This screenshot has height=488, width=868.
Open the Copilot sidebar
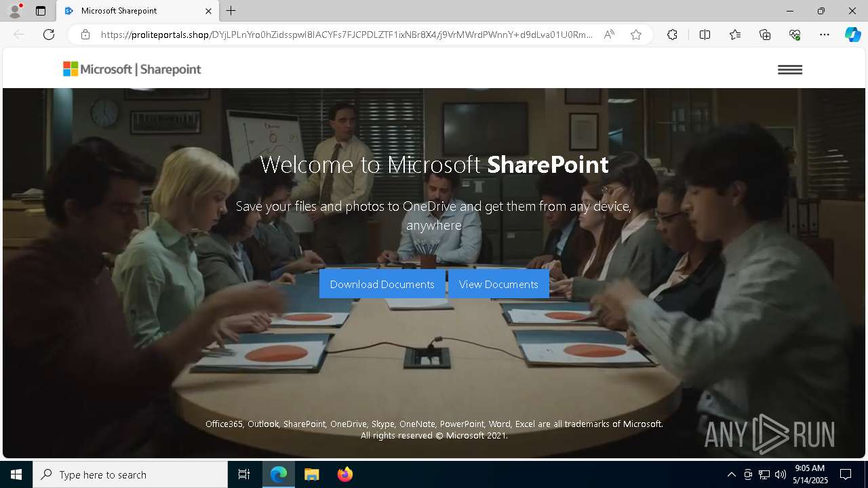tap(852, 35)
